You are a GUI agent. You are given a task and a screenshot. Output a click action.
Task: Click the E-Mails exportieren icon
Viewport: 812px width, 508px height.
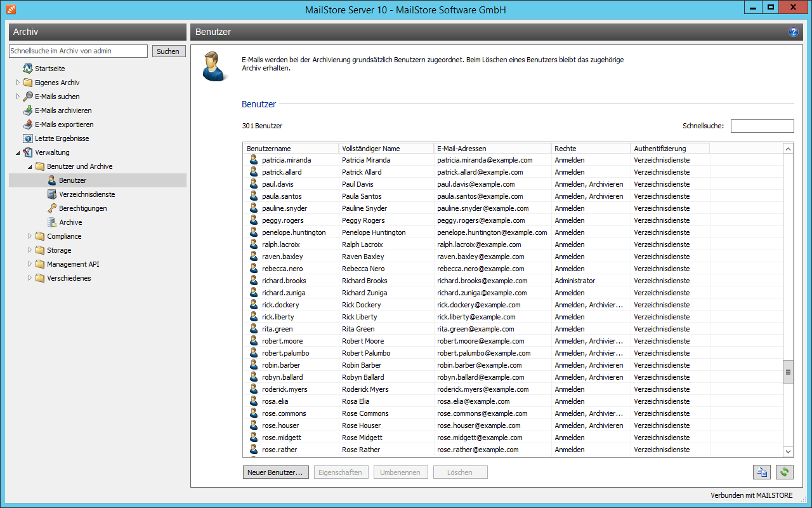27,124
